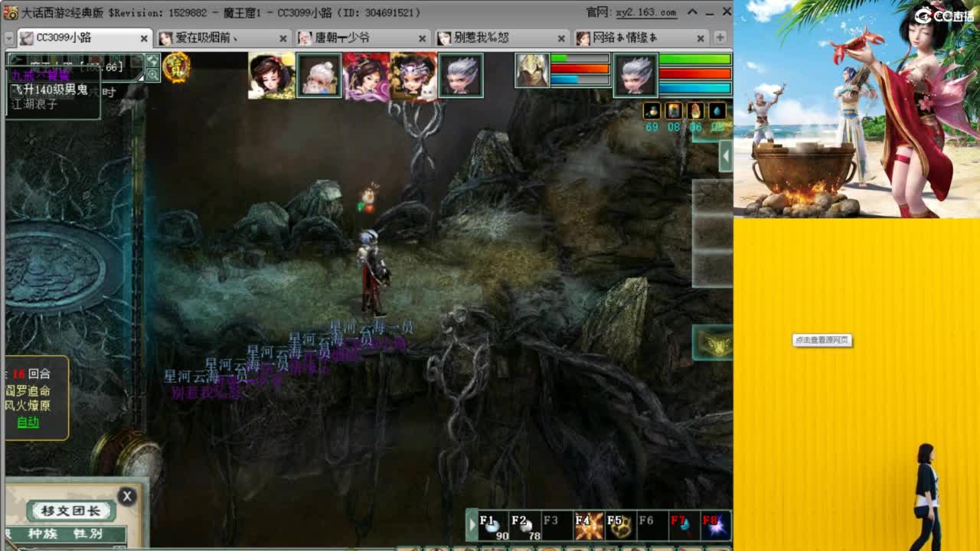Switch to the 网络♨情缘♨ tab
The height and width of the screenshot is (551, 980).
(641, 37)
